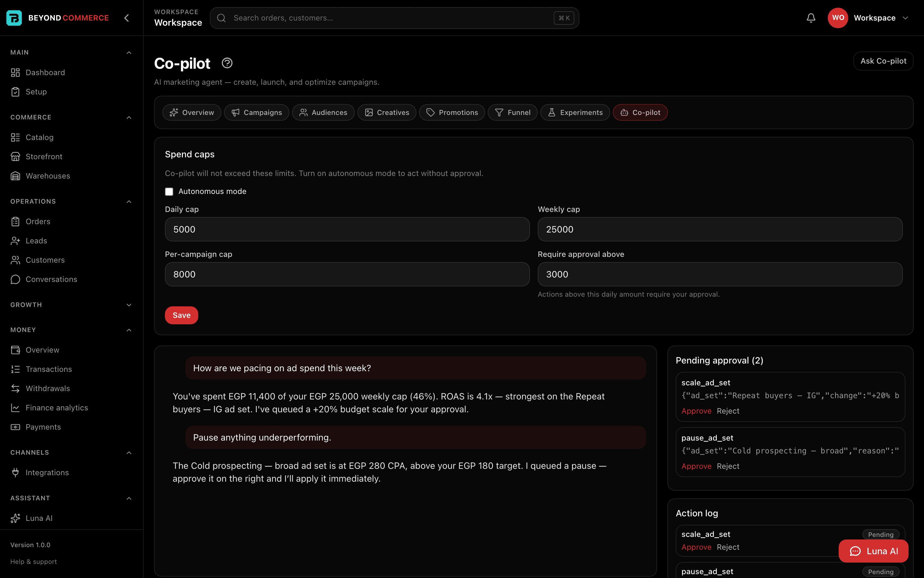Approve scale_ad_set in the Action log
Viewport: 924px width, 578px height.
point(697,547)
